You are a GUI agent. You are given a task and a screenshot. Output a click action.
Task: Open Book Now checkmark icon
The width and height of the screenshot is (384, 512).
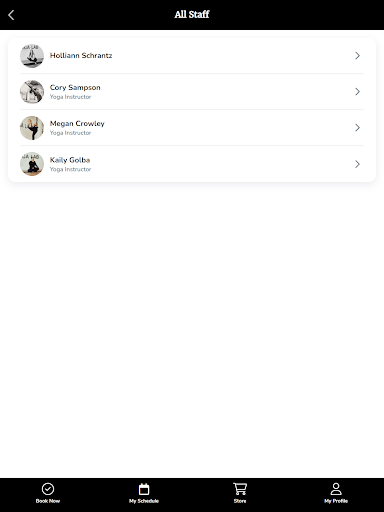pyautogui.click(x=48, y=489)
